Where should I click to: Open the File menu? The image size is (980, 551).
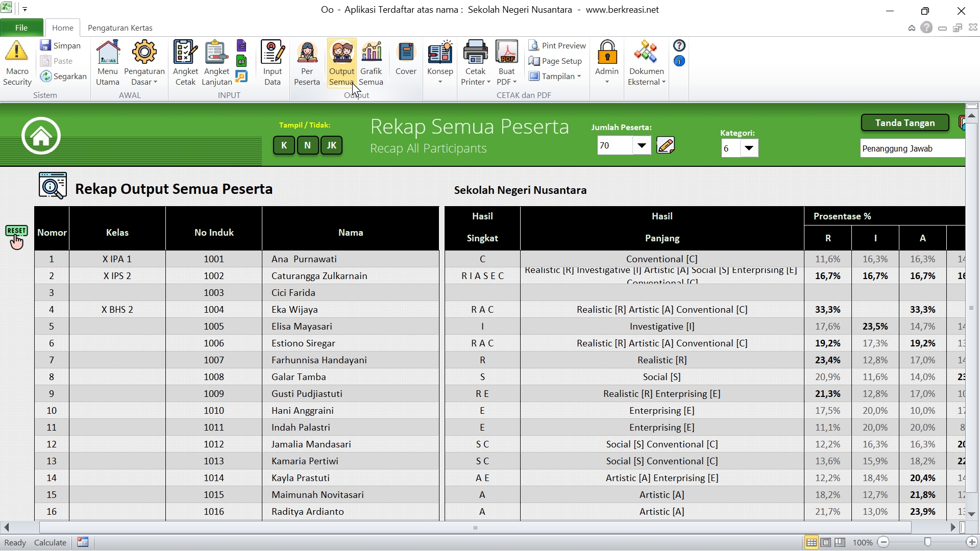21,28
